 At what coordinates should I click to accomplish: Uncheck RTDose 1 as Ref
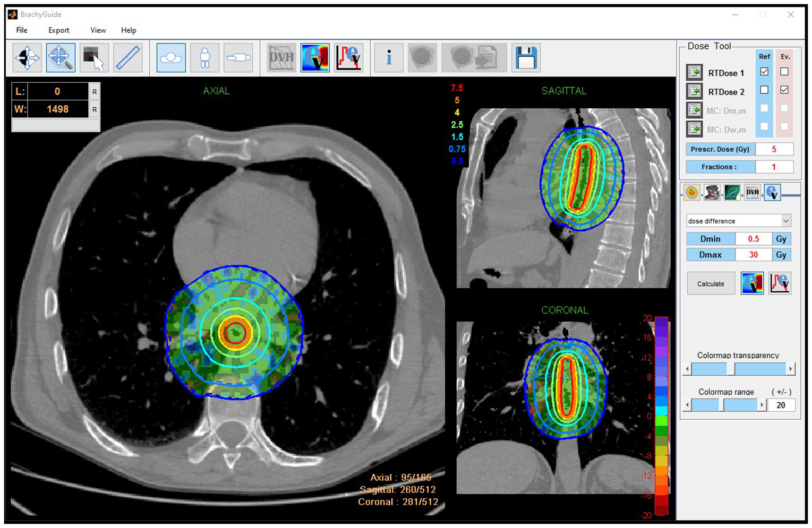764,72
